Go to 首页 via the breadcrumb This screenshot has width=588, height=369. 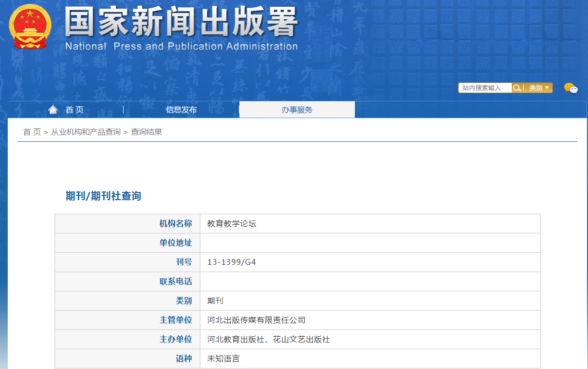click(32, 132)
